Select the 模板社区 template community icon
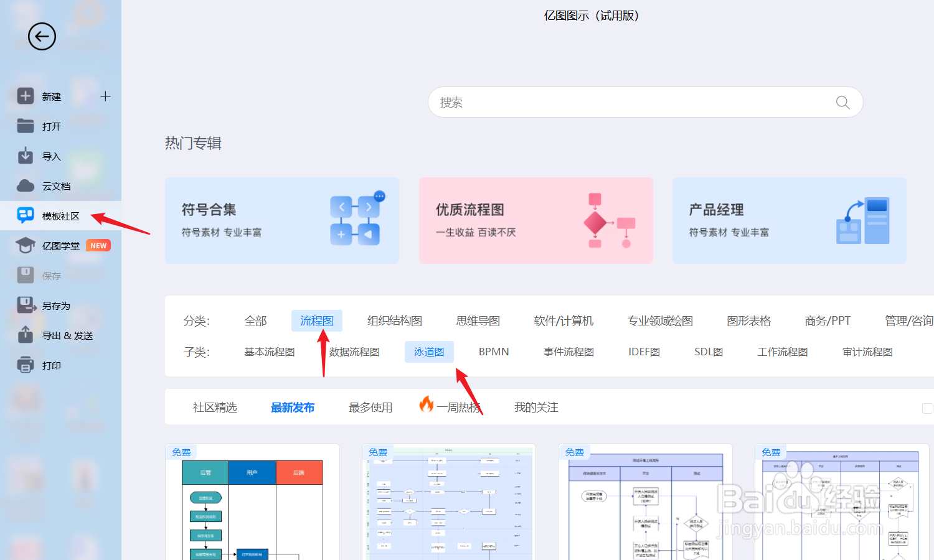934x560 pixels. click(25, 215)
